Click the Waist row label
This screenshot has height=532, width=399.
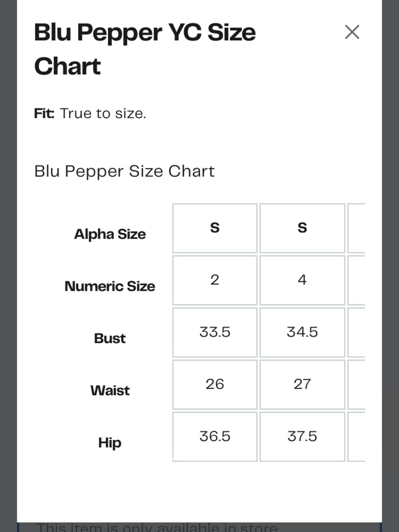[110, 390]
